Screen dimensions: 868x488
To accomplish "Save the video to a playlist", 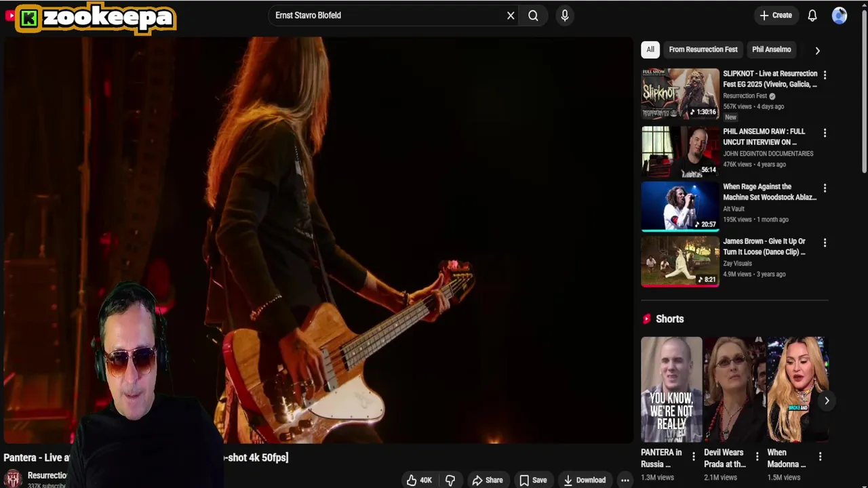I will pos(533,480).
